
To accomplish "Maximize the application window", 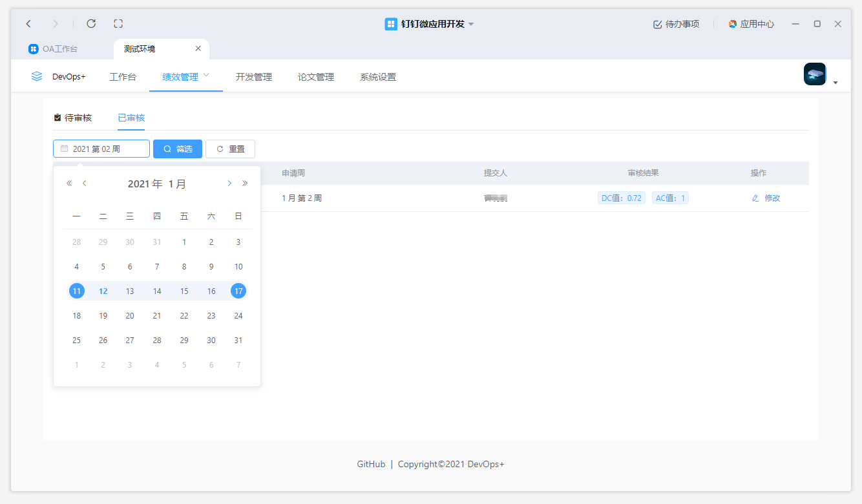I will (x=817, y=24).
